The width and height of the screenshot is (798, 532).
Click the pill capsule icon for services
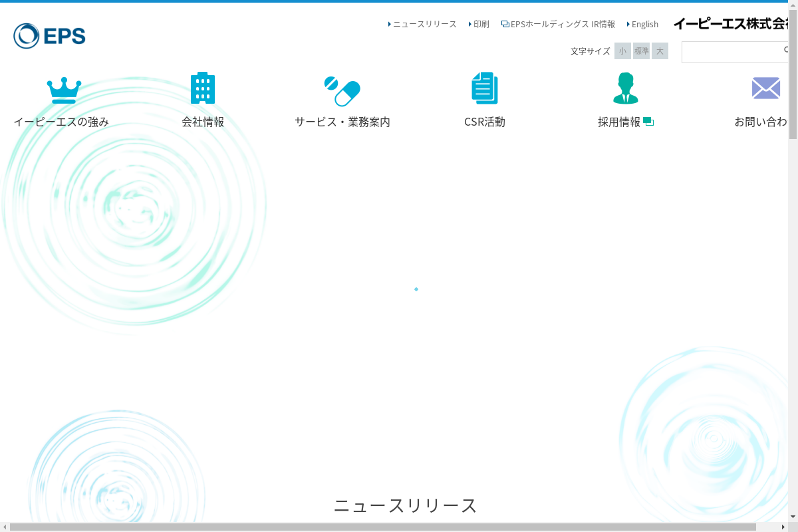coord(342,91)
